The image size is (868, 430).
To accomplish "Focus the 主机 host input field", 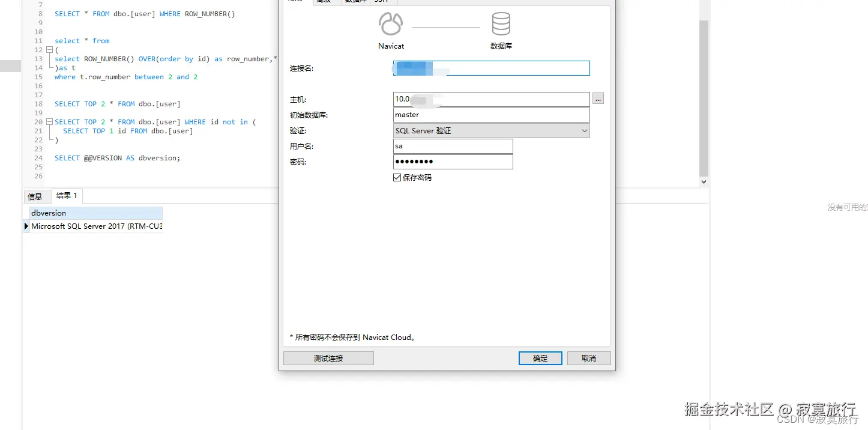I will point(492,99).
